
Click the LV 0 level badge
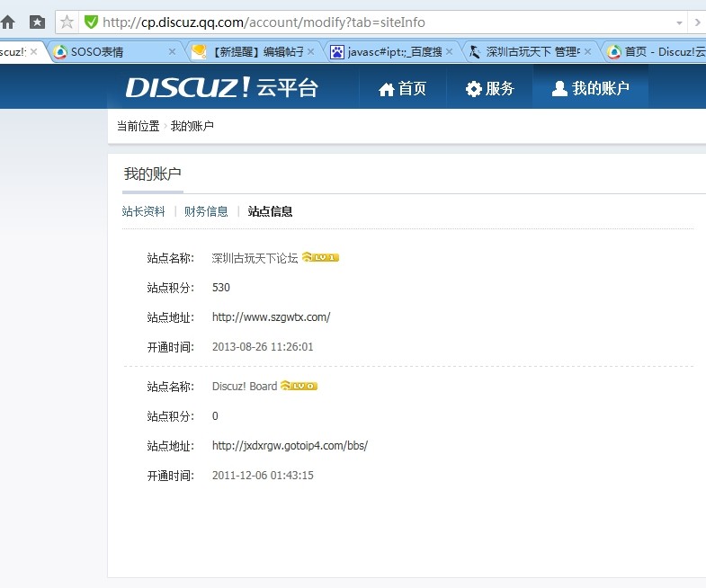pos(299,386)
